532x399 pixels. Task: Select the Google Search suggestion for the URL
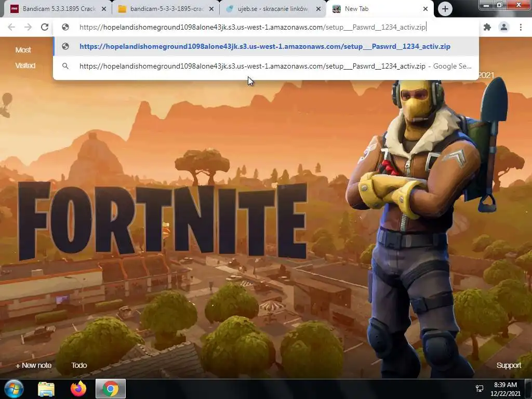(265, 66)
